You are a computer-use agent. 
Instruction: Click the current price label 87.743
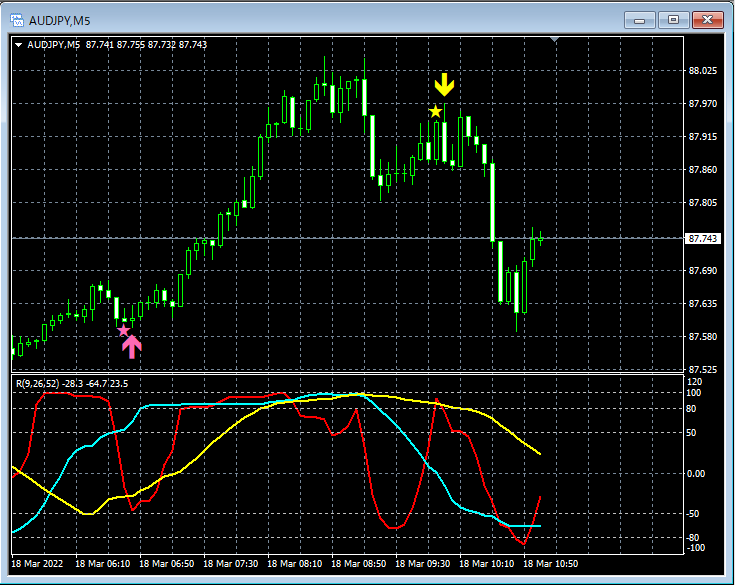(x=703, y=239)
